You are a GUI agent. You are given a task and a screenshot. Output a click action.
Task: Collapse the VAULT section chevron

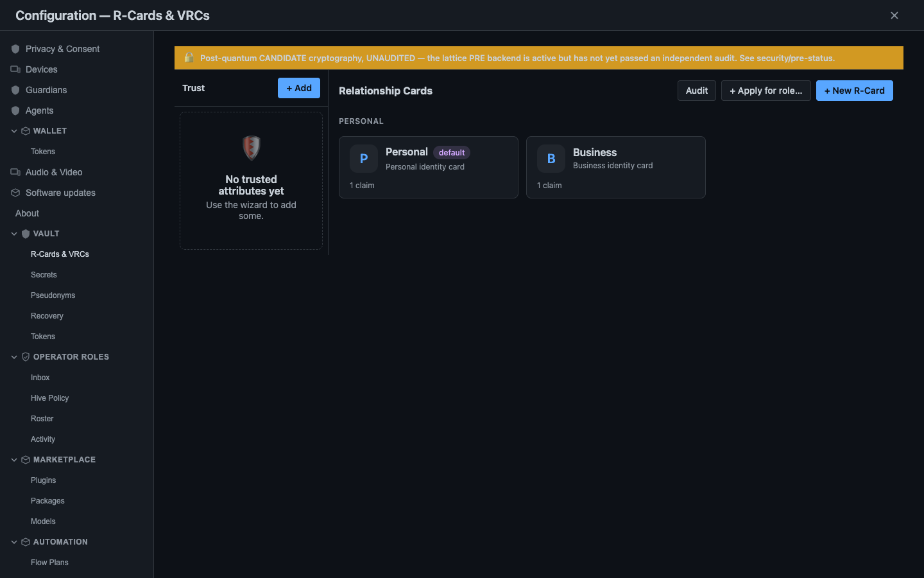[x=14, y=234]
